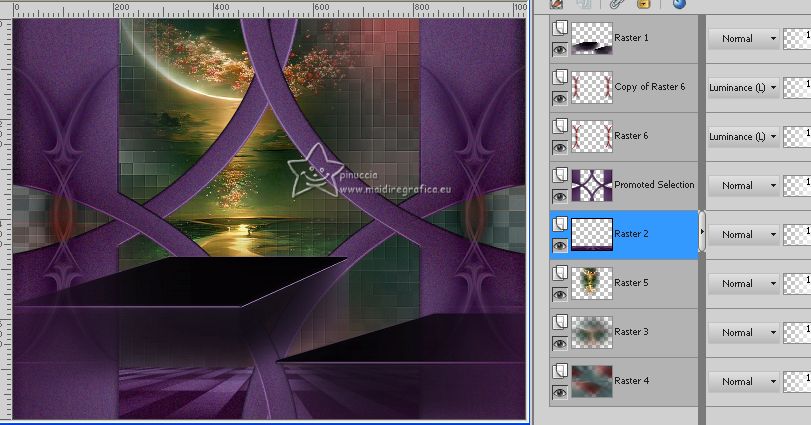Click the raster layer icon of Raster 1
This screenshot has height=425, width=811.
tap(560, 28)
